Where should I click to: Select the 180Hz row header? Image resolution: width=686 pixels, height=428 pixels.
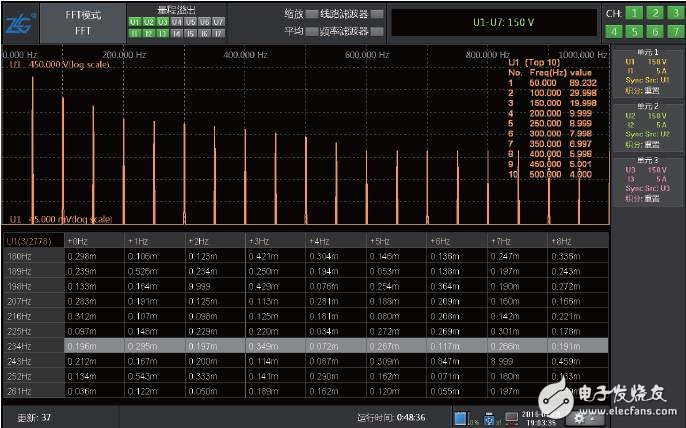(x=34, y=256)
